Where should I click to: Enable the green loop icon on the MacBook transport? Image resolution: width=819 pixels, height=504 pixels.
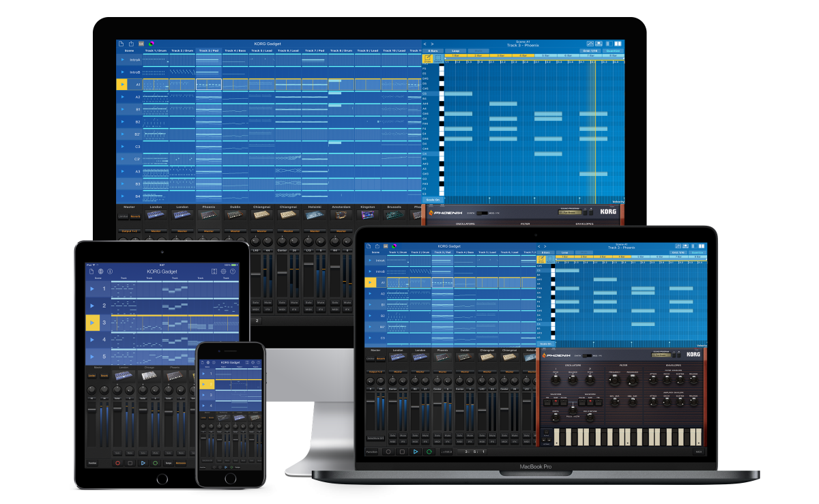pos(429,451)
